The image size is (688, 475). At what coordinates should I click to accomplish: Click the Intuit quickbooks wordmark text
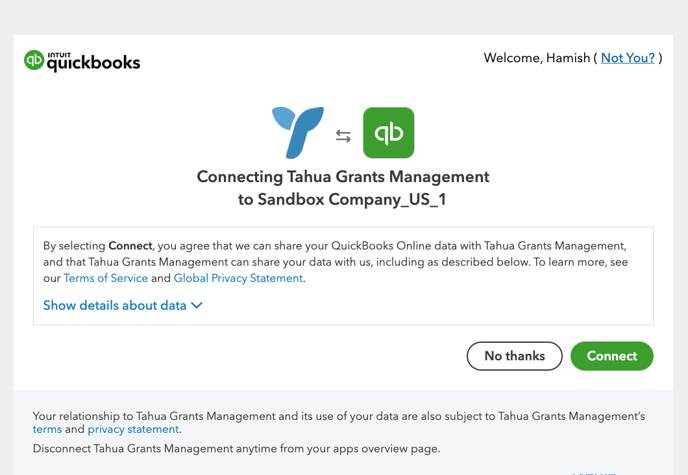tap(93, 62)
